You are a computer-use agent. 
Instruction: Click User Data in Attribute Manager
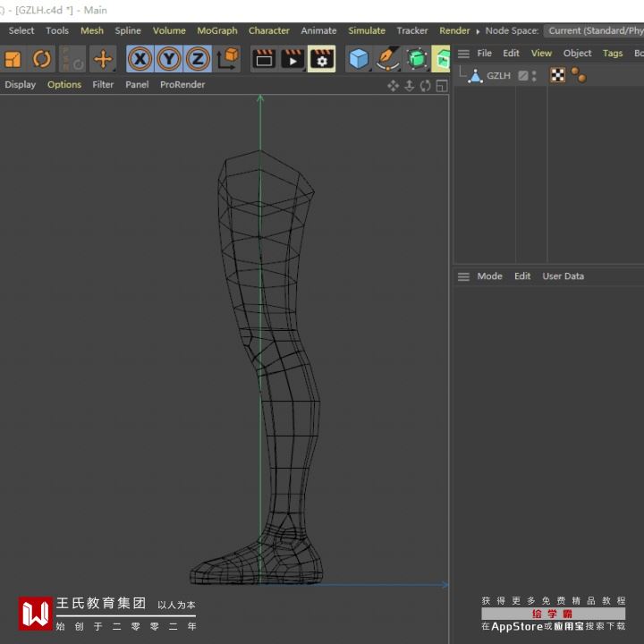click(x=563, y=276)
